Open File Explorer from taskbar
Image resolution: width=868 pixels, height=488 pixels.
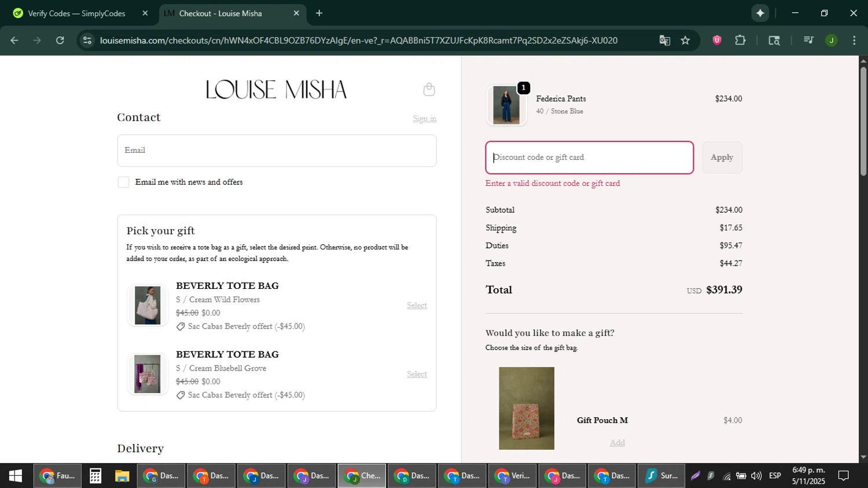[122, 476]
